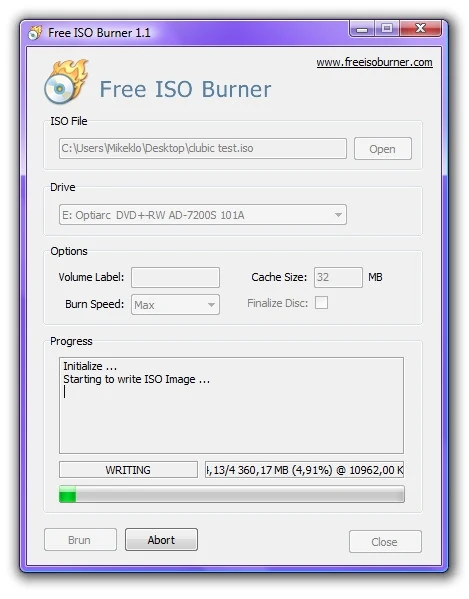Minimize the Free ISO Burner window
The image size is (469, 599).
pyautogui.click(x=362, y=29)
